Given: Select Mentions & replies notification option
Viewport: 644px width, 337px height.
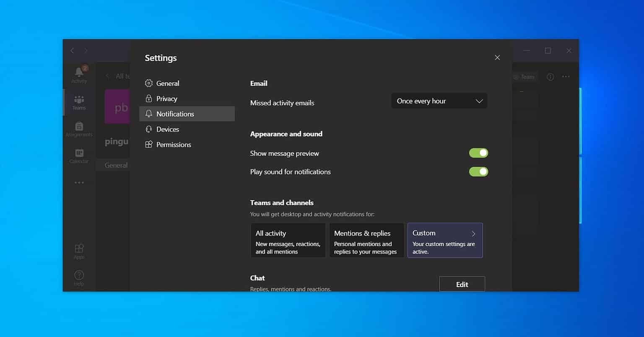Looking at the screenshot, I should pyautogui.click(x=366, y=240).
